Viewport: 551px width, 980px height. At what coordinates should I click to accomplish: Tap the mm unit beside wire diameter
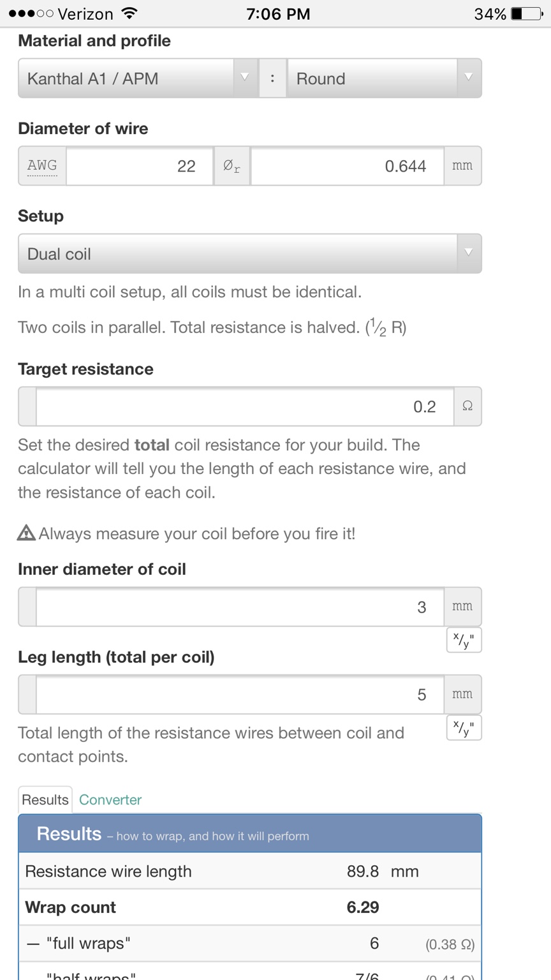(462, 166)
